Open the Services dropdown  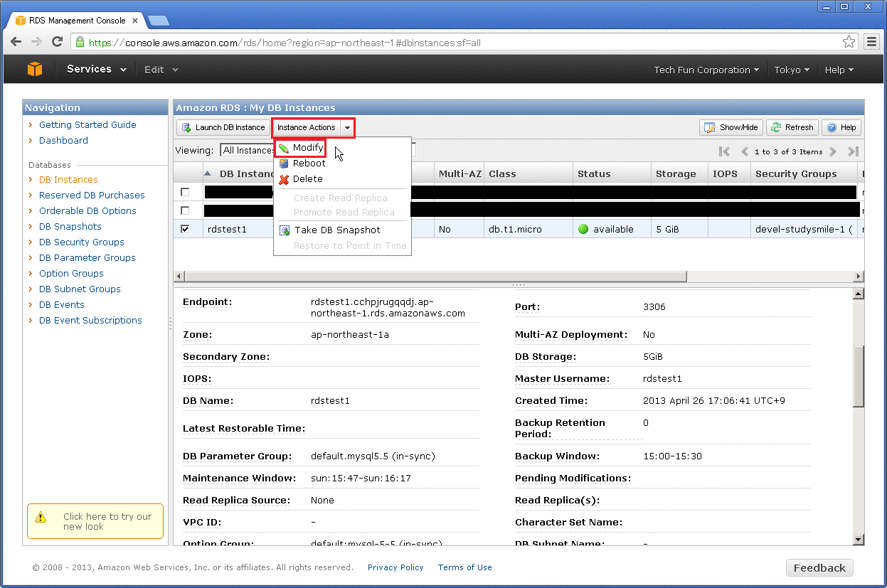96,70
